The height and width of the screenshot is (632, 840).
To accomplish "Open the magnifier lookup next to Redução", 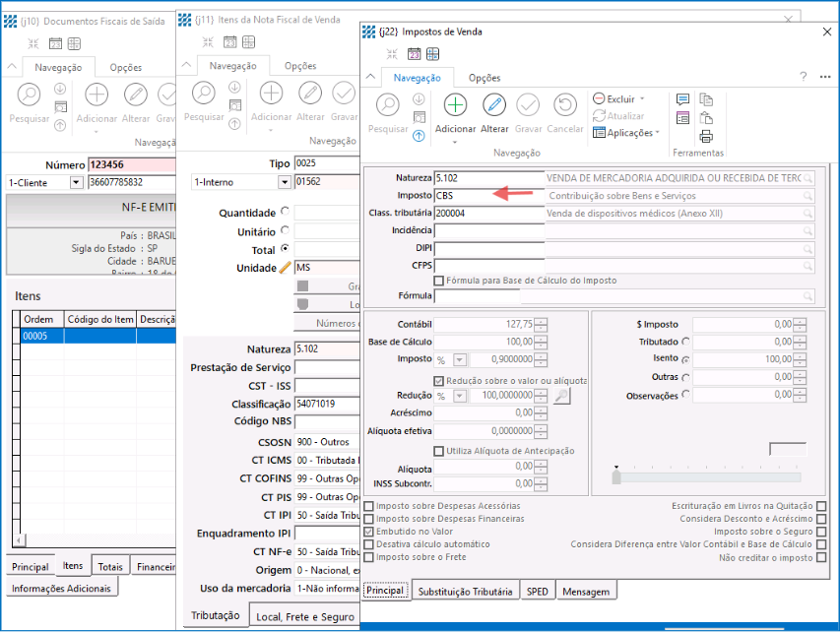I will tap(562, 396).
